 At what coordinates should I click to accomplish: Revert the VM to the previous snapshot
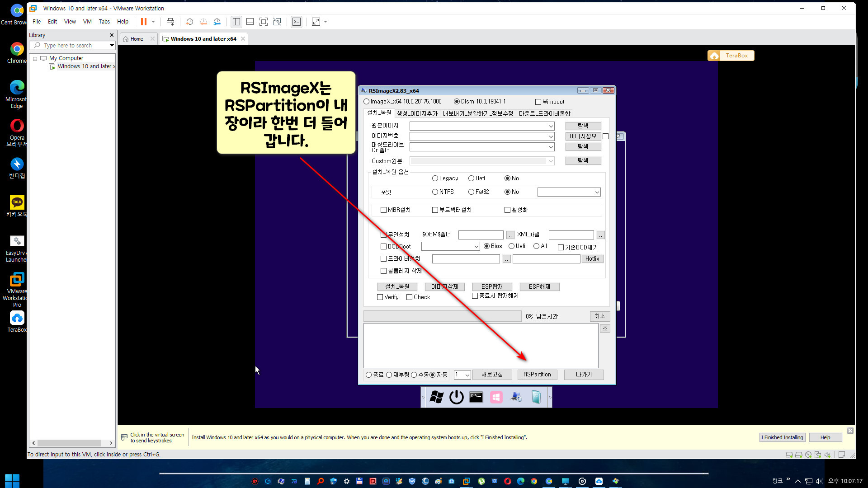203,22
